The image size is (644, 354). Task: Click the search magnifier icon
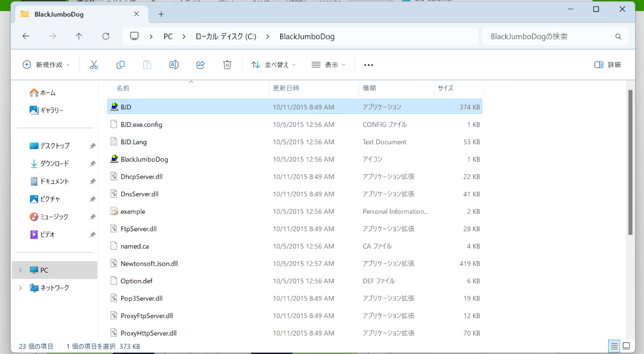pos(618,36)
